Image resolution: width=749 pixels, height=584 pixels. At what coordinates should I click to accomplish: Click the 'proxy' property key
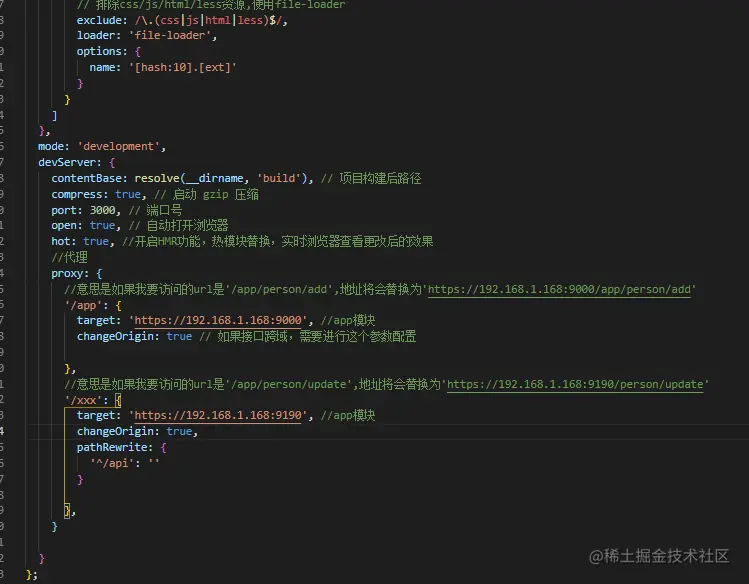tap(67, 273)
